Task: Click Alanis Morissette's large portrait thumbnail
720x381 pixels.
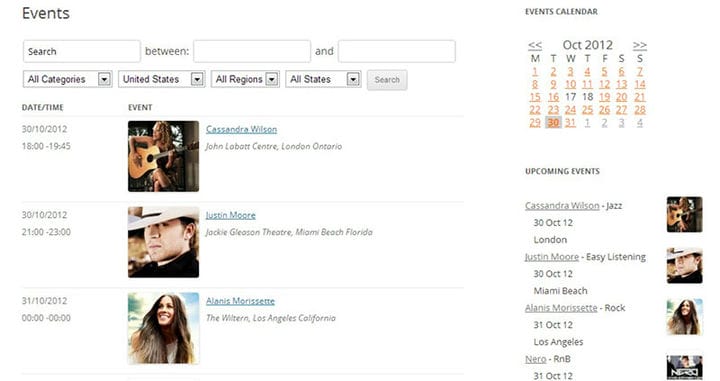Action: coord(163,328)
